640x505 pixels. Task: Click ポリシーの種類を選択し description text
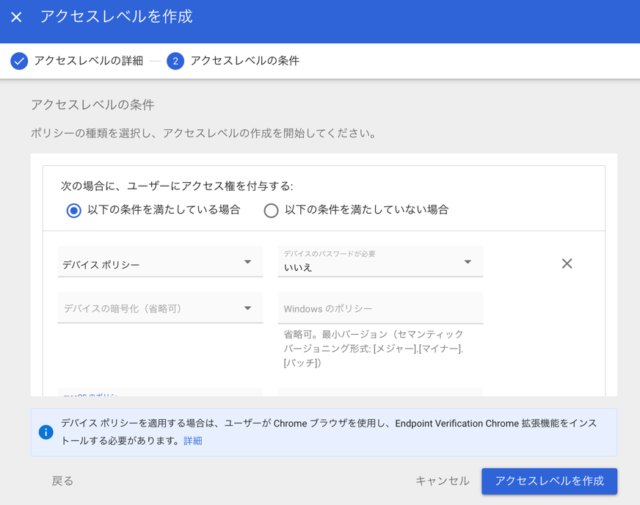[203, 133]
